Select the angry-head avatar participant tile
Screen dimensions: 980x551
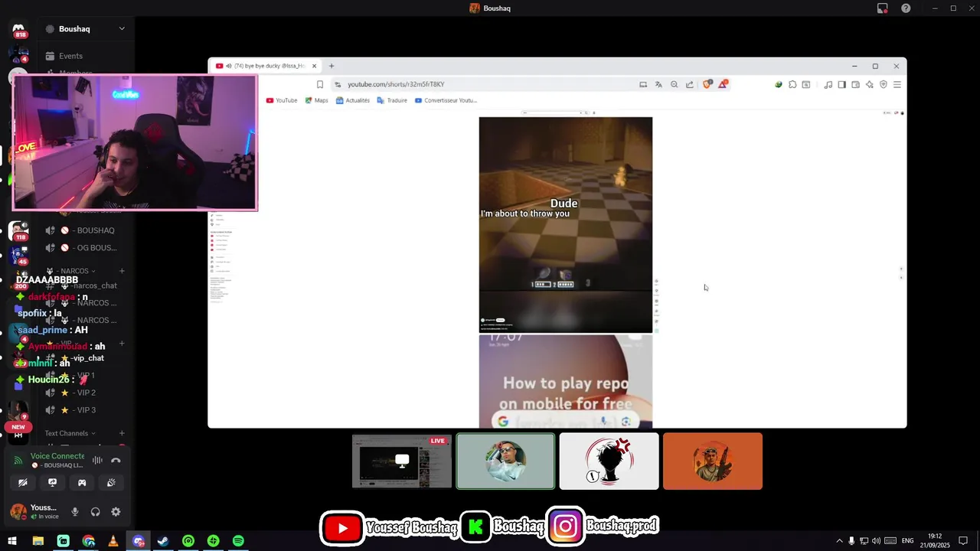[609, 461]
